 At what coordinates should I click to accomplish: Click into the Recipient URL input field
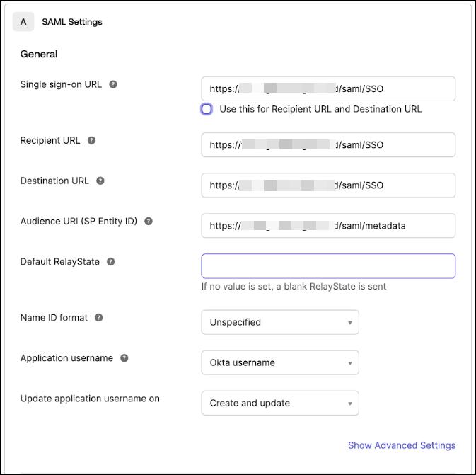coord(328,144)
